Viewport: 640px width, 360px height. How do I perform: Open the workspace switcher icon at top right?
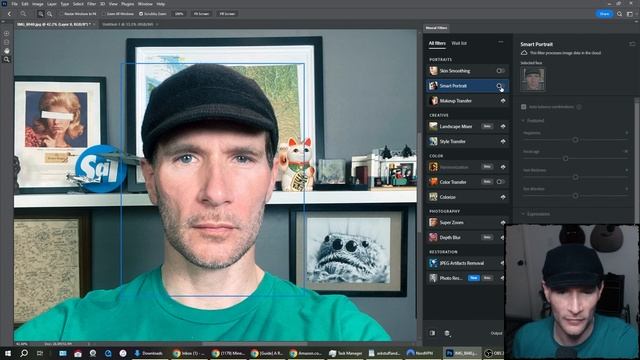point(630,14)
